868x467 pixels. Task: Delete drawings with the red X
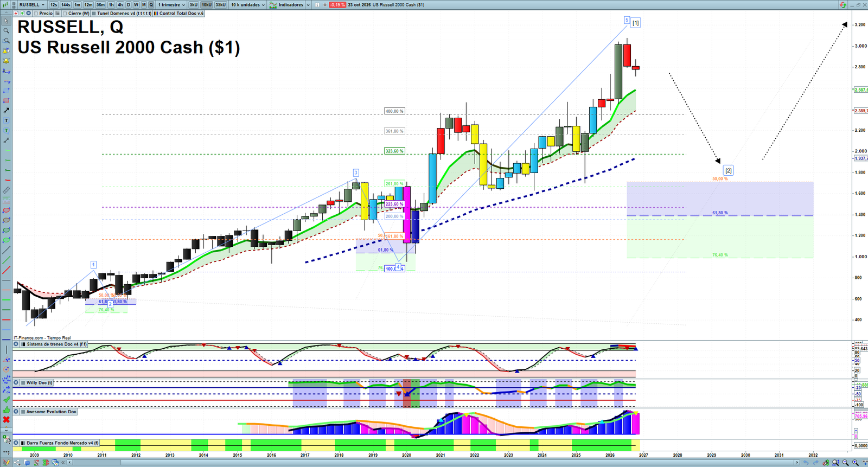6,420
